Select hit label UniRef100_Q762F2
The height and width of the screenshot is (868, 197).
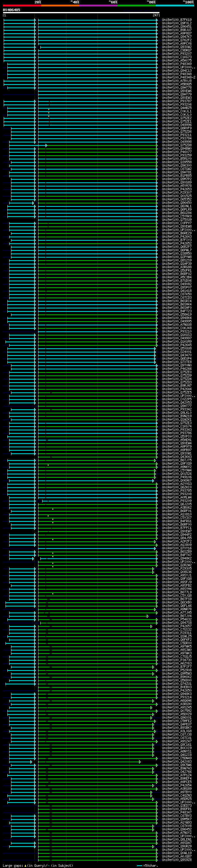click(x=177, y=40)
